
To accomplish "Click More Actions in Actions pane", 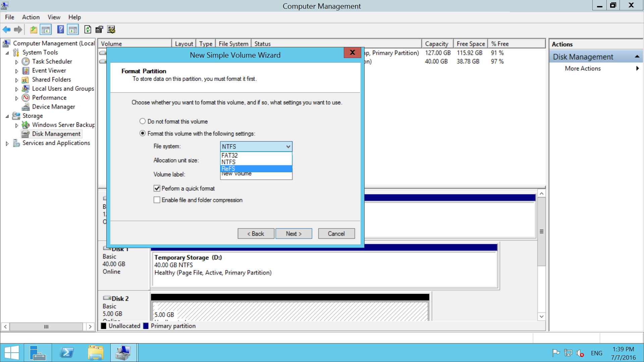I will tap(583, 68).
